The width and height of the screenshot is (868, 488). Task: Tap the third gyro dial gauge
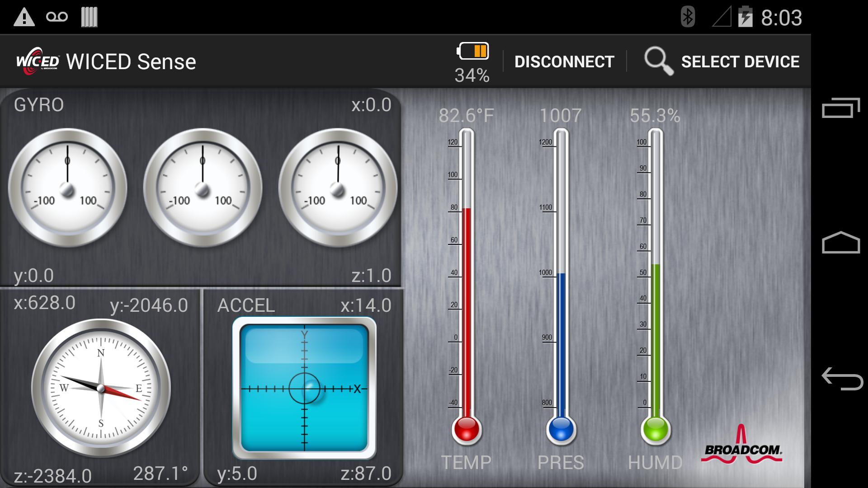tap(338, 188)
